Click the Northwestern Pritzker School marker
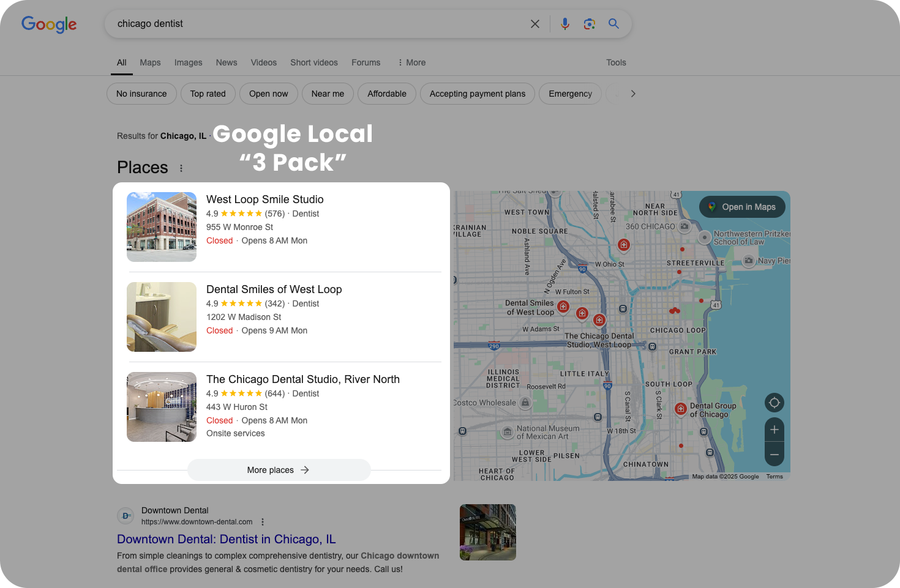Viewport: 900px width, 588px height. click(705, 237)
